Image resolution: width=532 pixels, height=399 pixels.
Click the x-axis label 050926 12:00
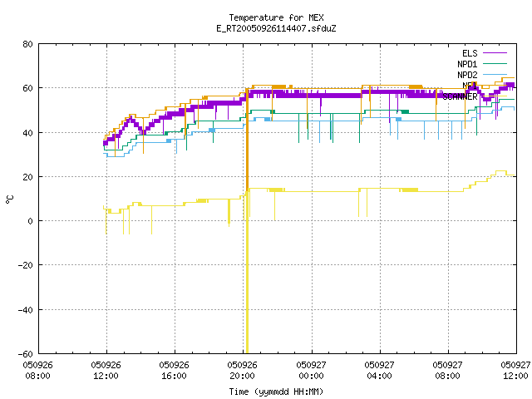point(106,371)
